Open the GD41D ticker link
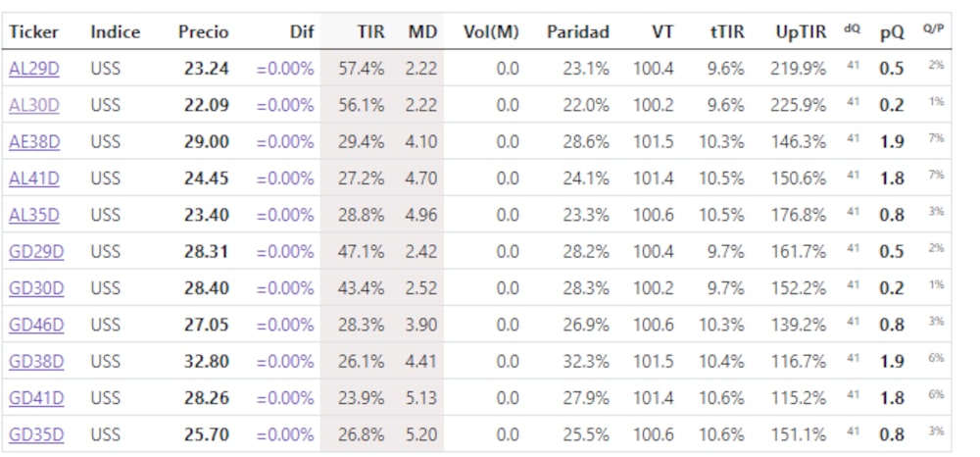The height and width of the screenshot is (457, 980). pos(36,398)
